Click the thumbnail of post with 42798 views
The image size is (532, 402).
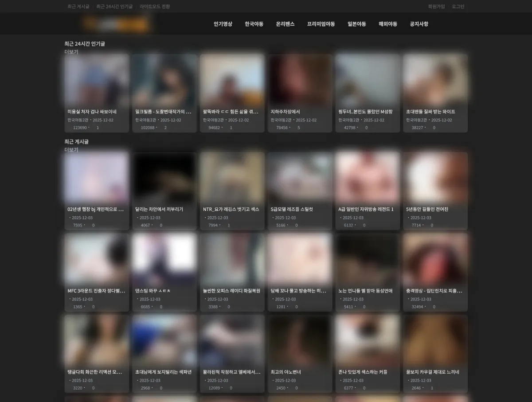368,80
